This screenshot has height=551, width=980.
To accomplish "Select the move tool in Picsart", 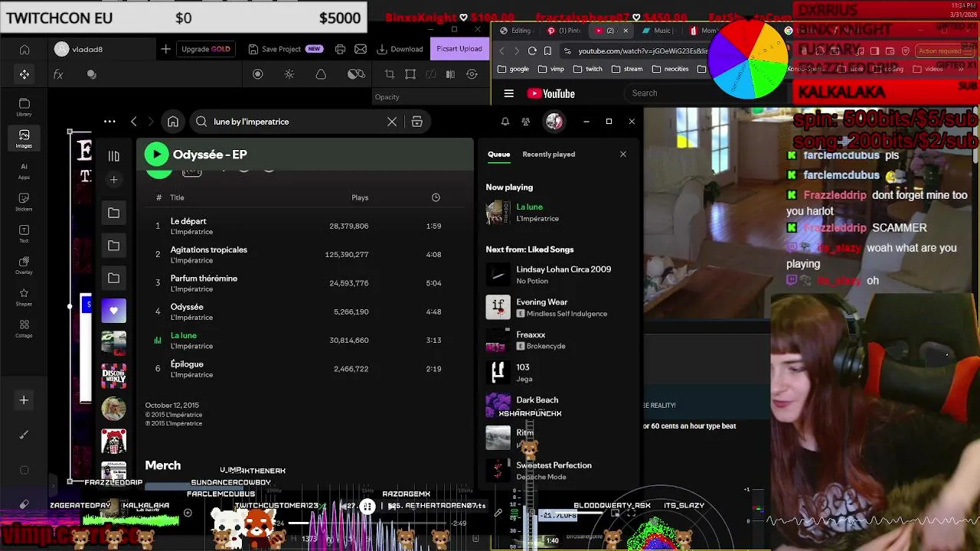I will point(24,74).
